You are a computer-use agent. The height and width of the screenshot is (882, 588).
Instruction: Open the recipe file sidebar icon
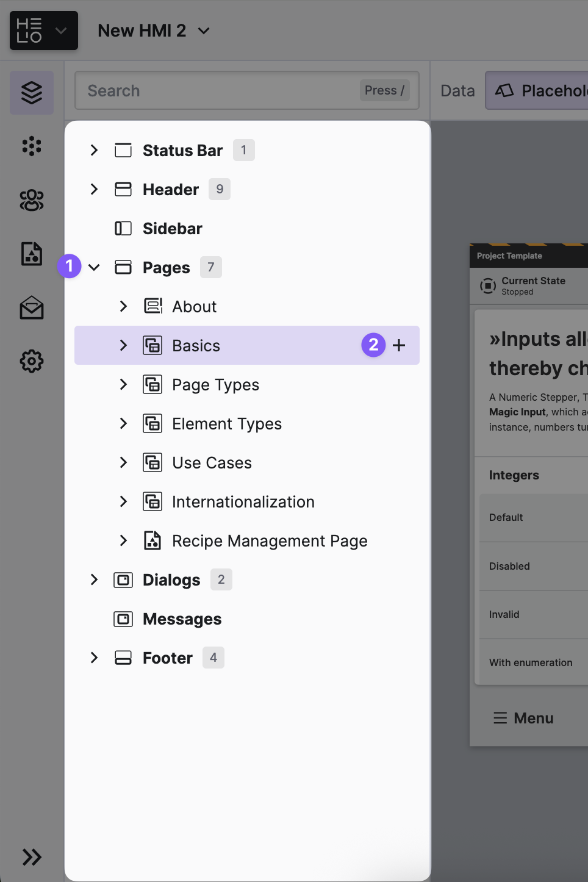(32, 254)
